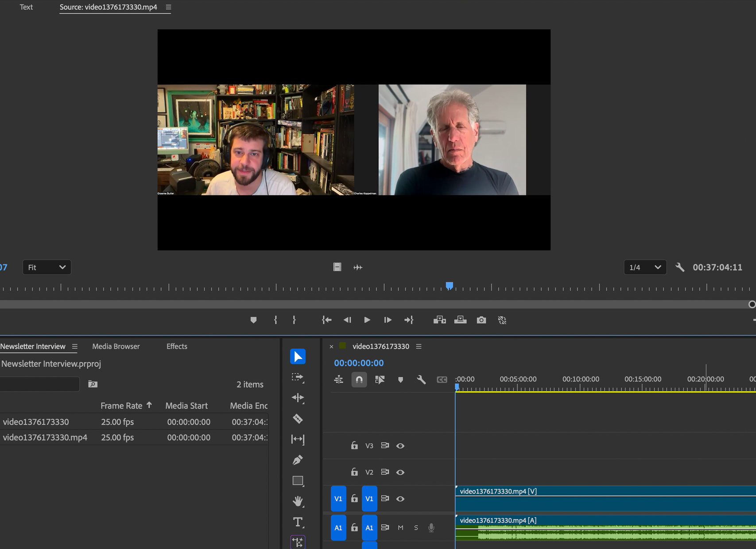The width and height of the screenshot is (756, 549).
Task: Select the Type tool
Action: (x=298, y=522)
